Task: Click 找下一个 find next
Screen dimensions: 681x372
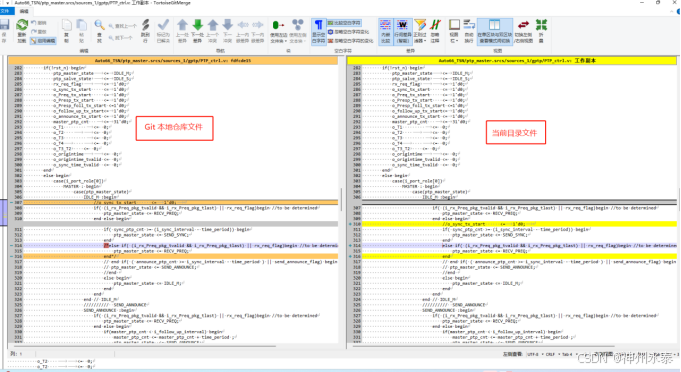Action: tap(120, 38)
